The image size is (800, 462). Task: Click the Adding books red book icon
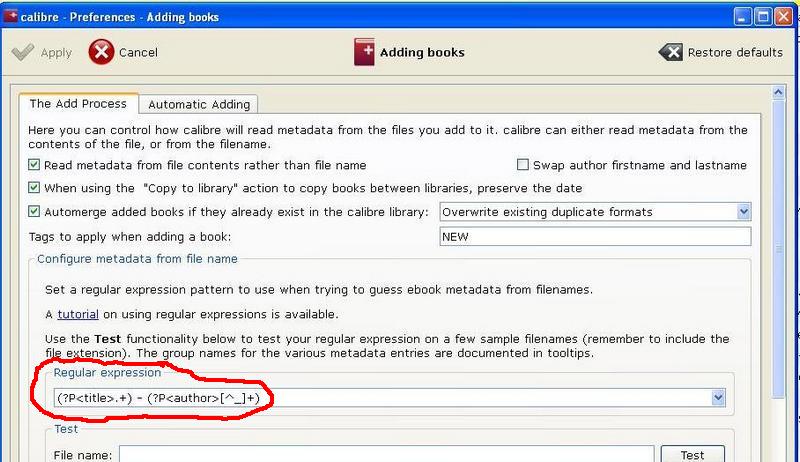tap(364, 52)
